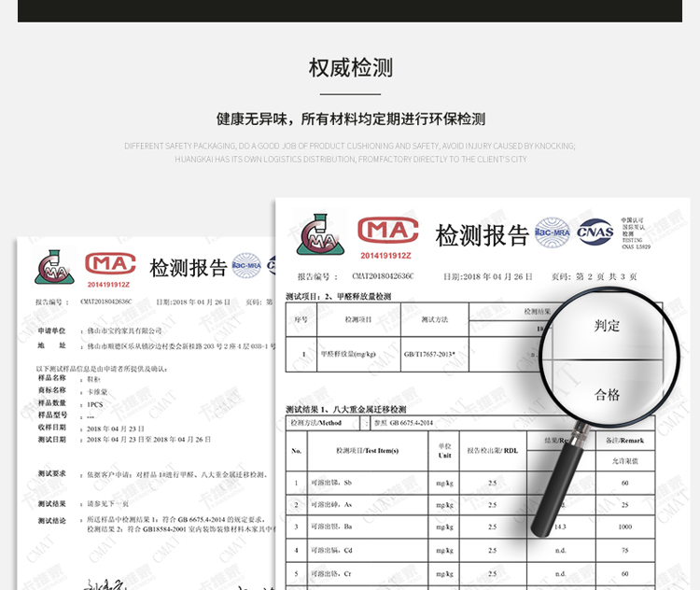Click the '测试日期' label on left report
The image size is (700, 590).
(x=51, y=440)
